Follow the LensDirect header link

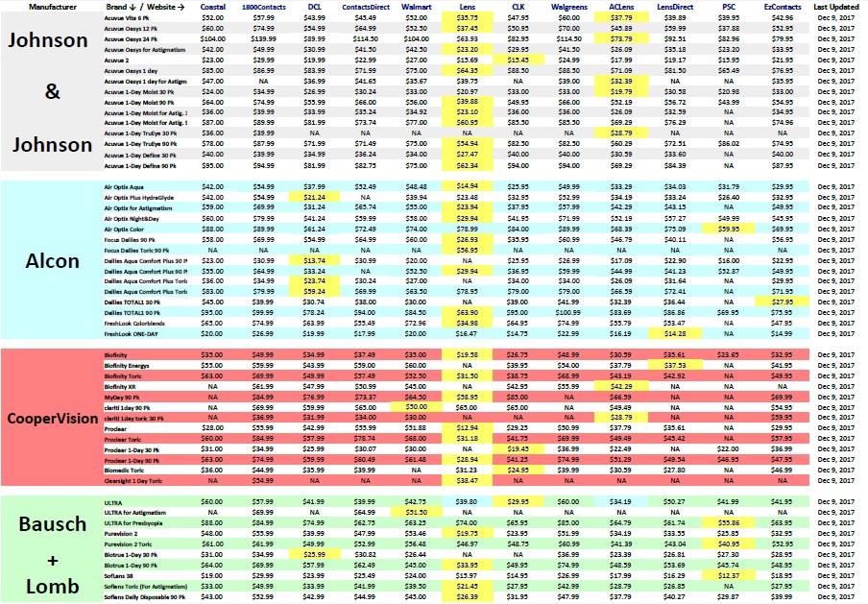pyautogui.click(x=675, y=7)
